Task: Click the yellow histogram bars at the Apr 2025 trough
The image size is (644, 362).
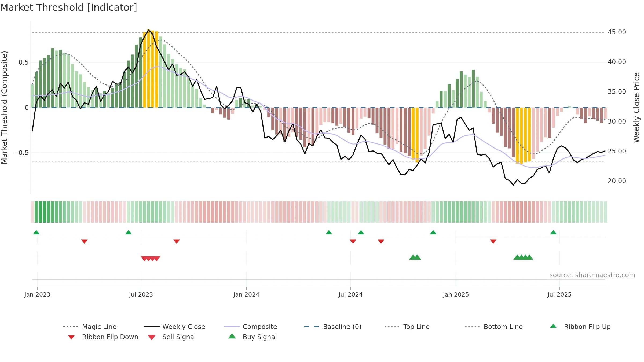Action: (x=523, y=136)
